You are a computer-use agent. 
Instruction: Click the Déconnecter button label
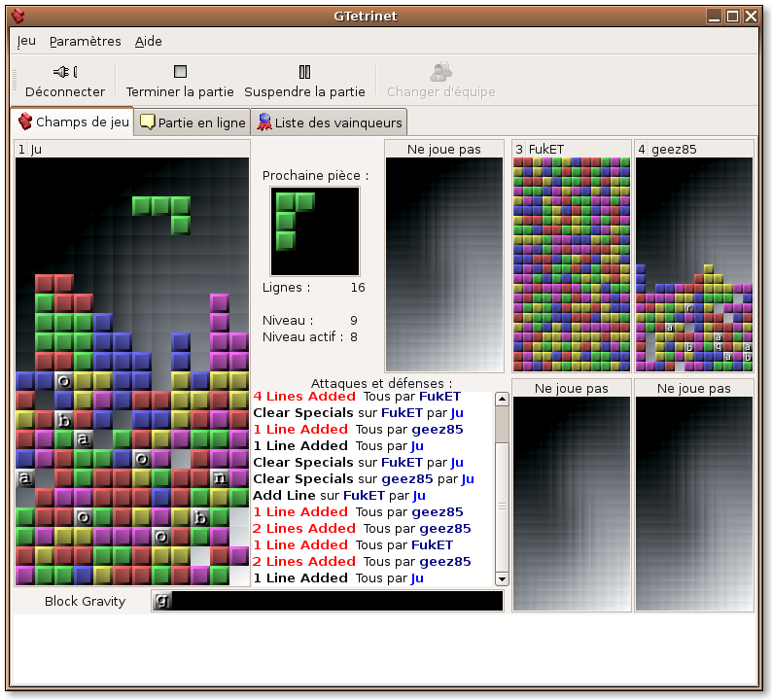65,92
